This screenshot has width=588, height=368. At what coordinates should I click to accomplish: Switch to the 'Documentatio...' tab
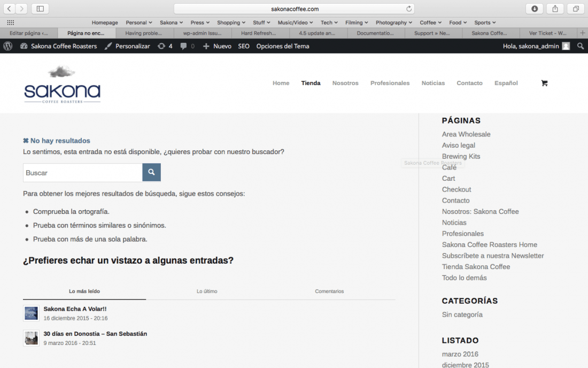(375, 33)
